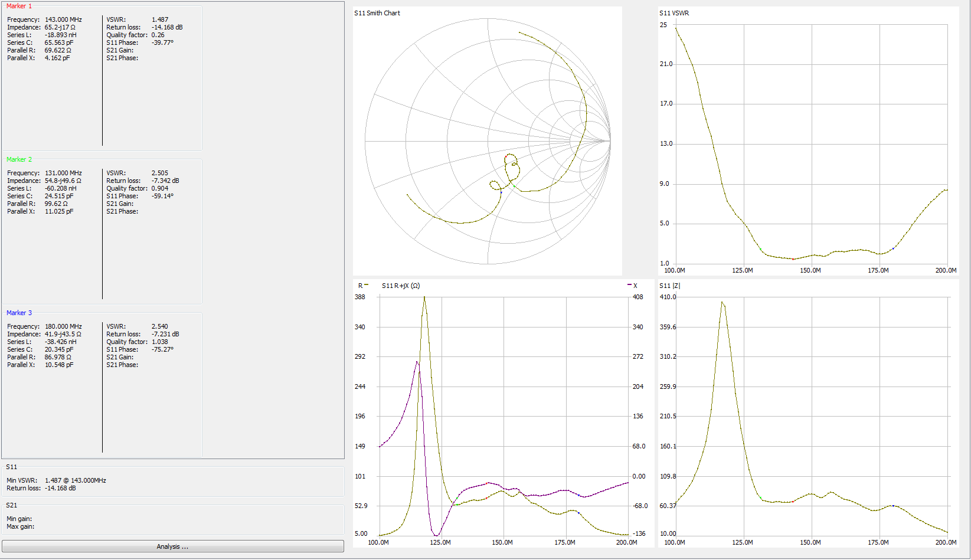Click Marker 1 impedance 65.2-j17 Ω

(x=60, y=27)
